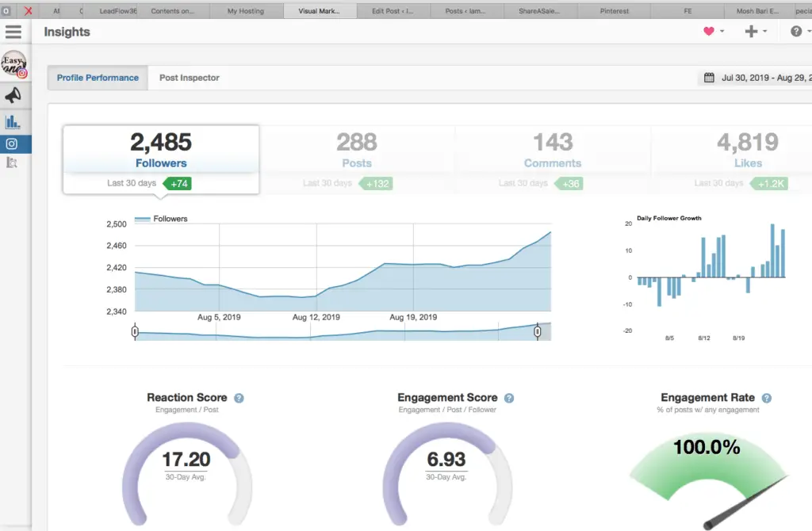812x531 pixels.
Task: Click the first gray browser tab icon
Action: (6, 10)
